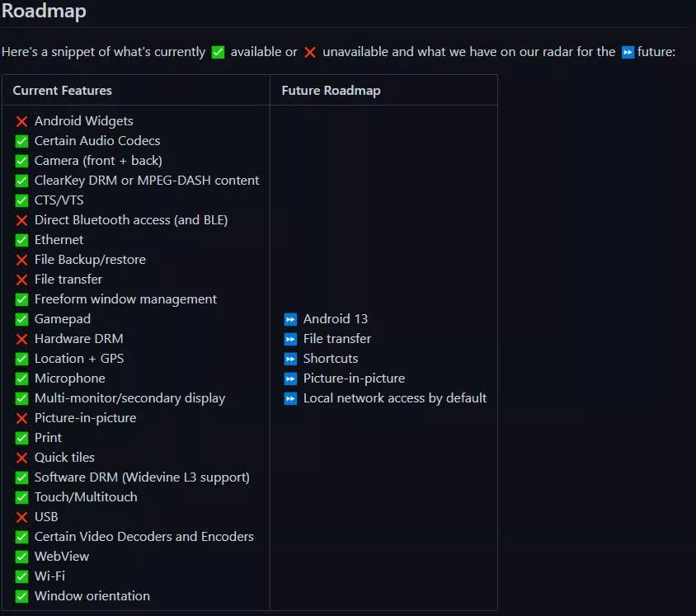696x616 pixels.
Task: Click the File transfer roadmap entry
Action: pos(336,339)
